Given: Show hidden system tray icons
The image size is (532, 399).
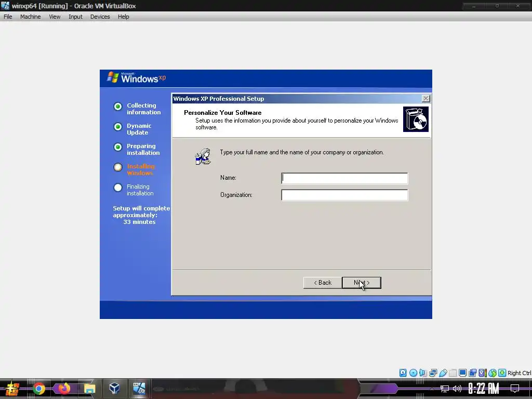Looking at the screenshot, I should tap(432, 389).
